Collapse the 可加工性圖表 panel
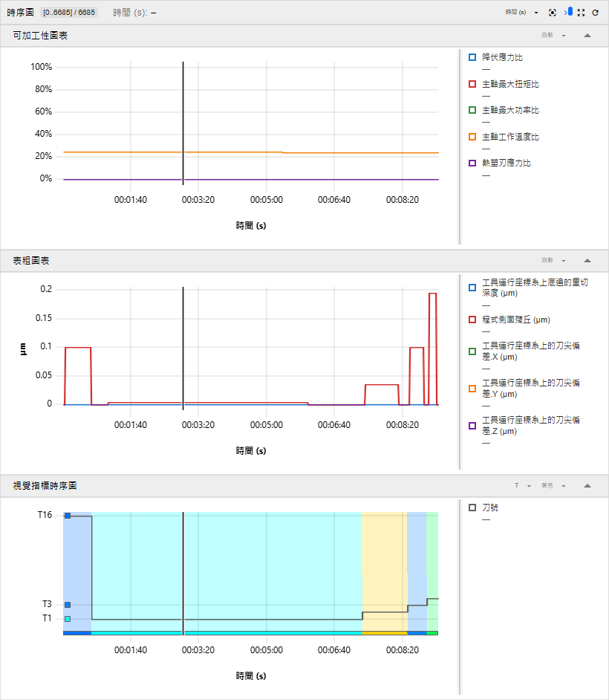This screenshot has height=700, width=609. pos(587,35)
